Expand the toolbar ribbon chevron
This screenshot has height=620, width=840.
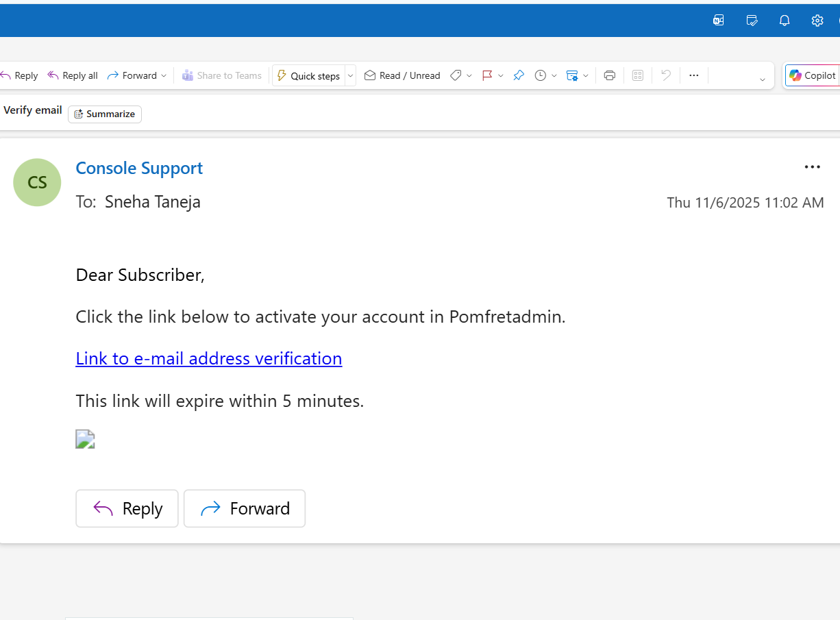[x=762, y=79]
